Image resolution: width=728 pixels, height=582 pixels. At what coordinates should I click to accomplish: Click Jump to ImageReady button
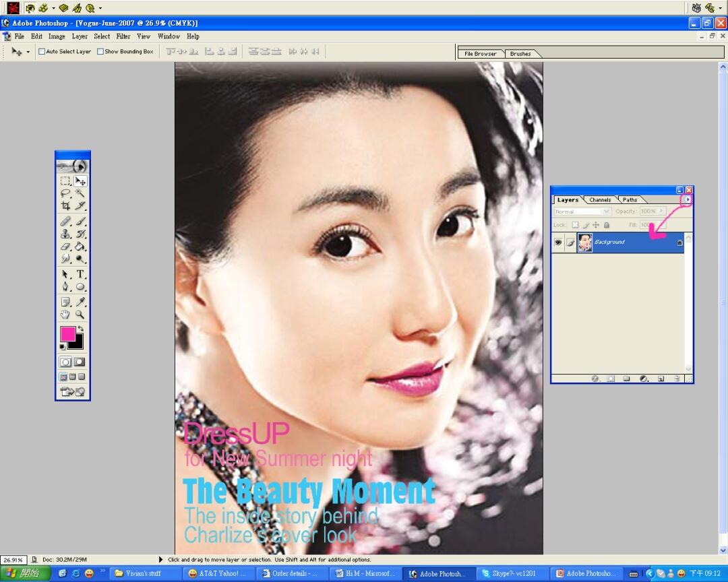72,392
